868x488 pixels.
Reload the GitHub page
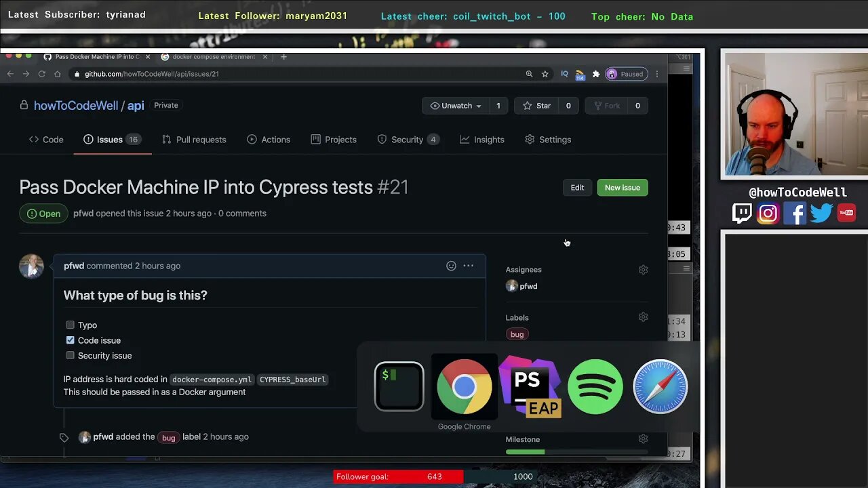[42, 74]
